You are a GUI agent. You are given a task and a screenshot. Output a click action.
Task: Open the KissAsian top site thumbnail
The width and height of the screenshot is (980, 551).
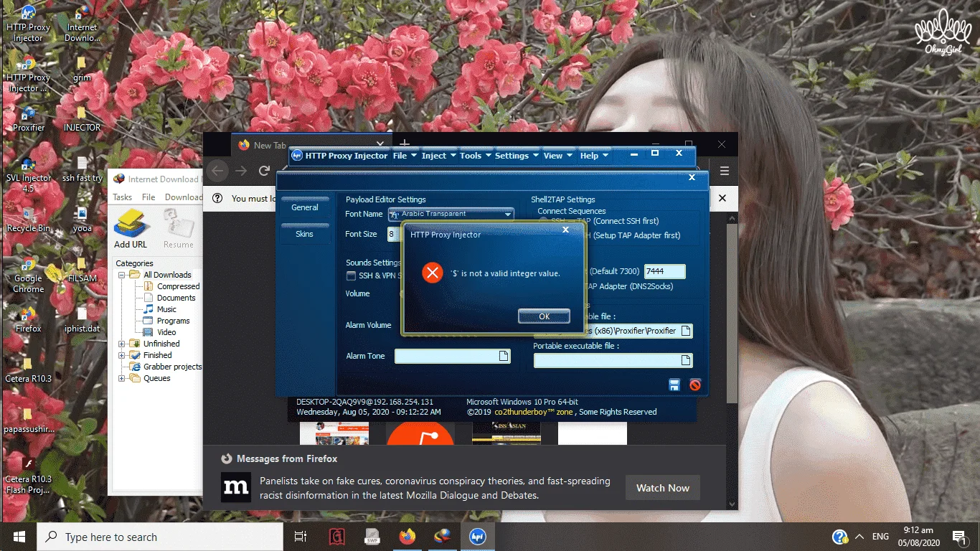pos(507,433)
